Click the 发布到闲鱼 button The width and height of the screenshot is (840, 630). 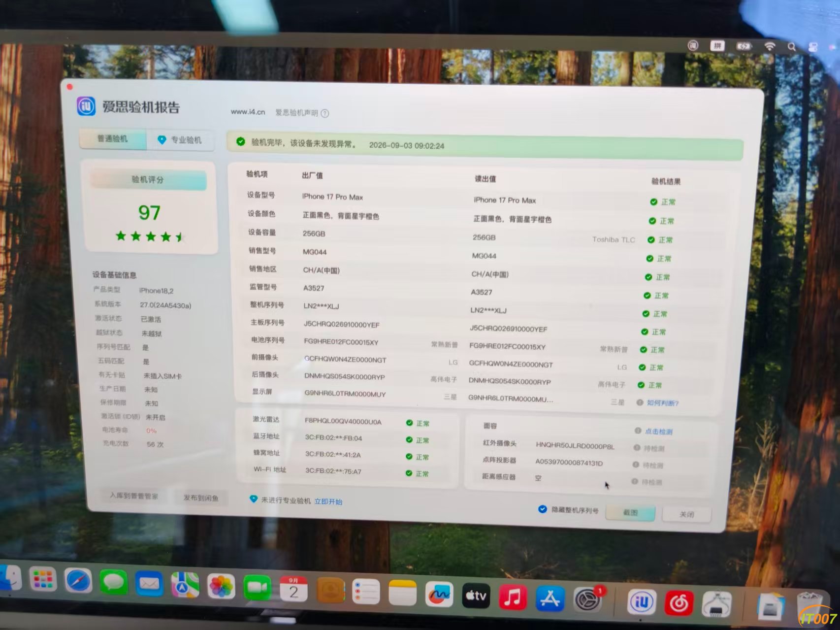[201, 498]
